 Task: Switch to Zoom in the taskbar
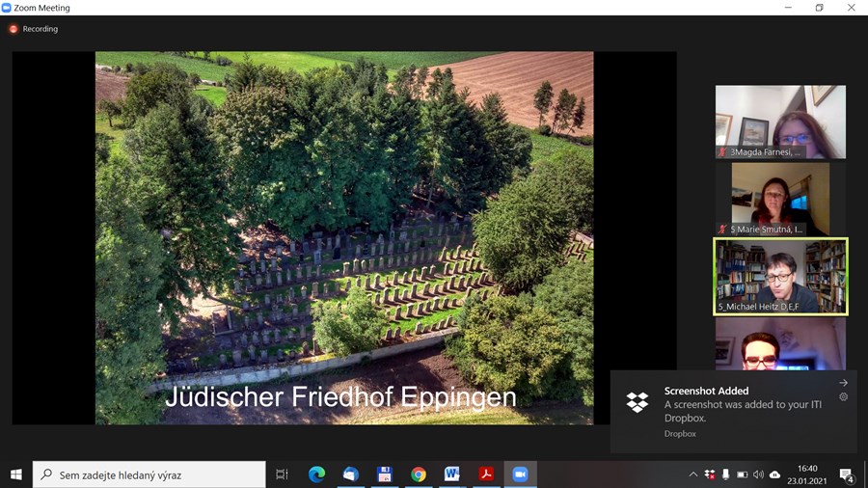(520, 474)
